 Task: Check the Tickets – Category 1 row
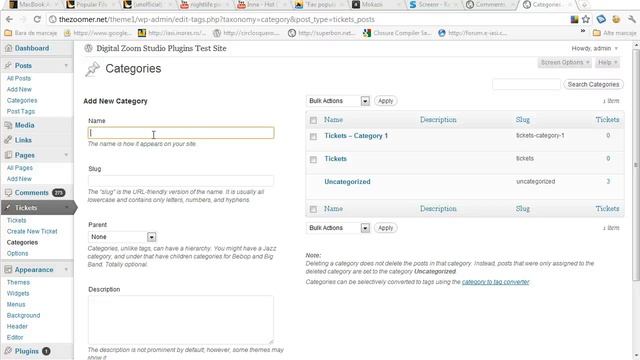tap(313, 137)
